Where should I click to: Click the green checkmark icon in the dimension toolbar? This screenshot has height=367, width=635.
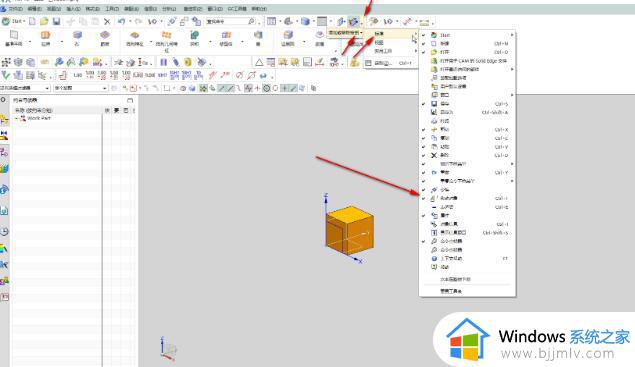[6, 75]
